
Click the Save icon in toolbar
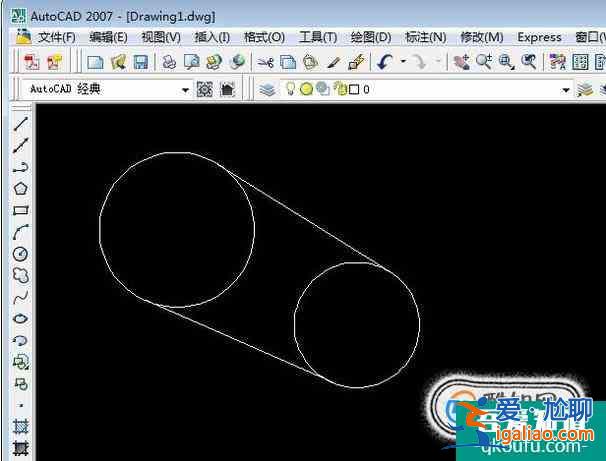point(141,63)
